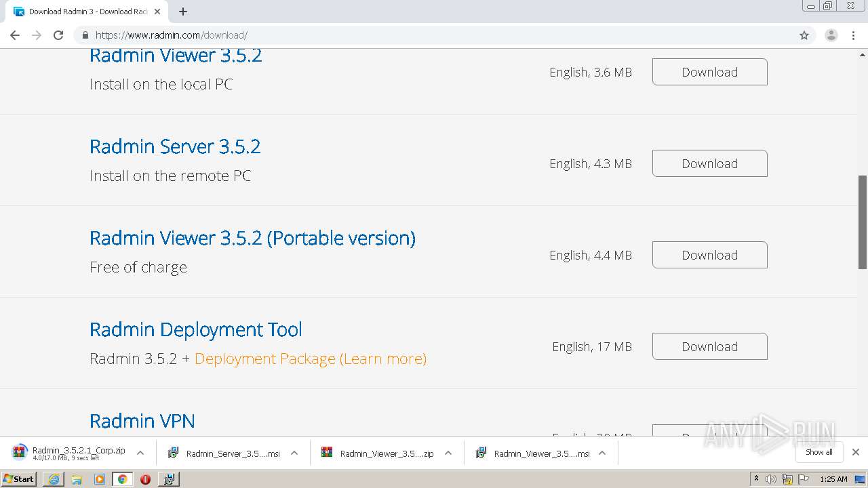
Task: Select the text 'English, 4.4 MB'
Action: click(591, 256)
